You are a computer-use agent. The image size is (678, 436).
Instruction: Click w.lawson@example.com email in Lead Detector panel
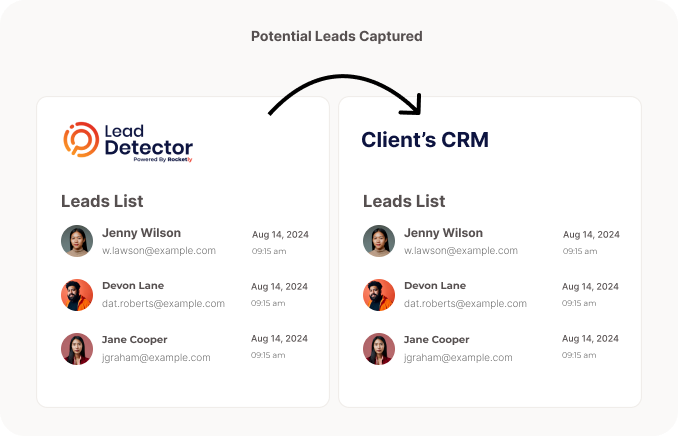click(159, 251)
